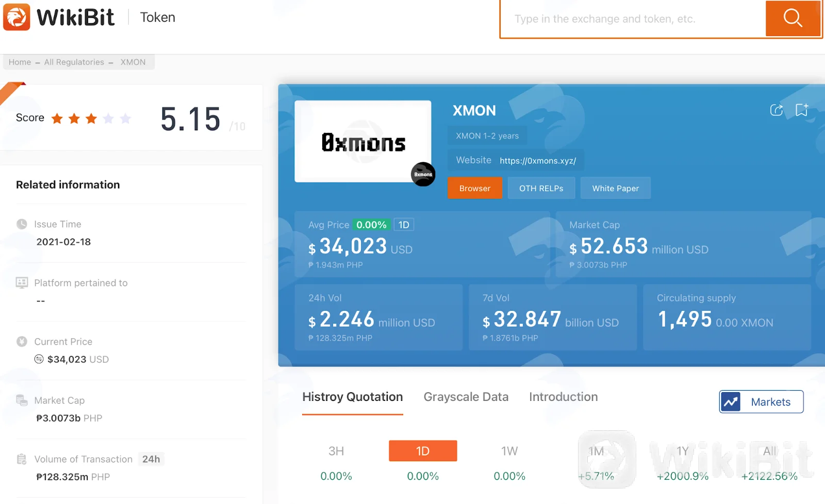Click the round Oxmons token badge icon
825x504 pixels.
[423, 174]
